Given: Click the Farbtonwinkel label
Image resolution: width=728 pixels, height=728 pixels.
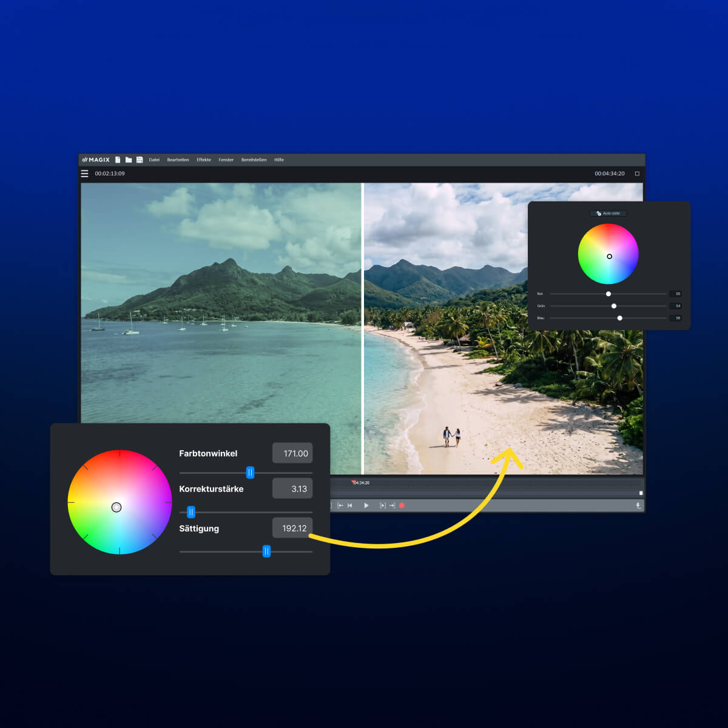Looking at the screenshot, I should [208, 453].
